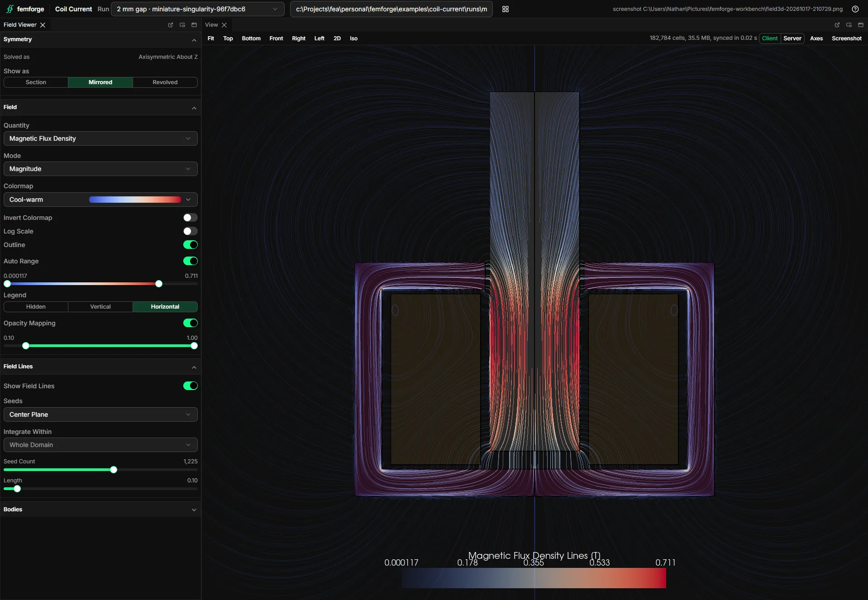Image resolution: width=868 pixels, height=600 pixels.
Task: Float the View panel window
Action: tap(849, 25)
